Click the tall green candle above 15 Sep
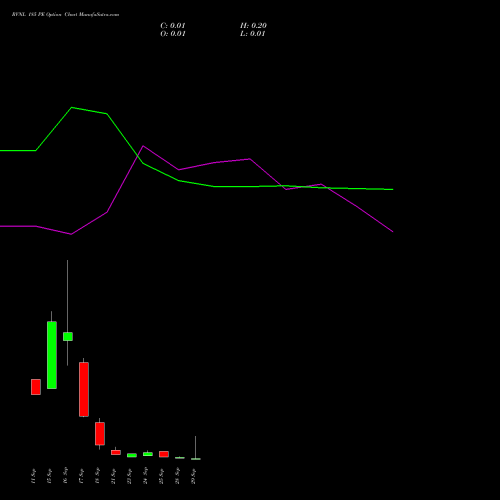The width and height of the screenshot is (500, 500). [x=52, y=355]
